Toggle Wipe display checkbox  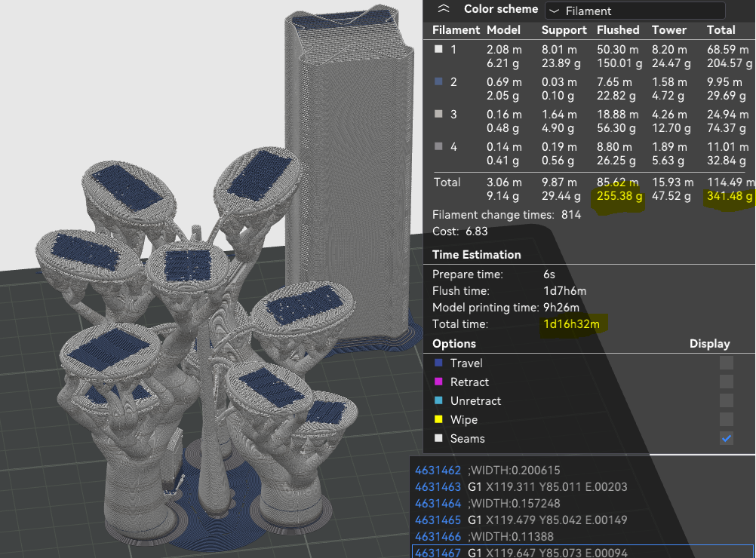click(726, 419)
